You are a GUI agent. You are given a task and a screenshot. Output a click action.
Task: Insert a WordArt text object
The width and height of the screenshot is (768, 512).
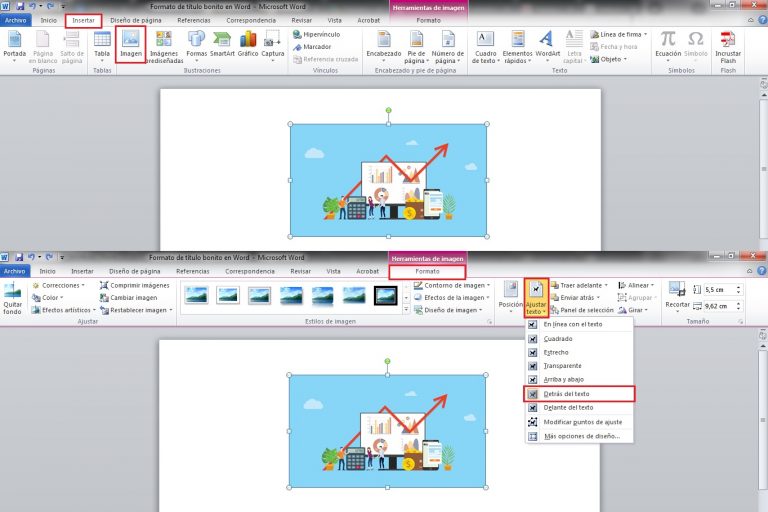548,44
